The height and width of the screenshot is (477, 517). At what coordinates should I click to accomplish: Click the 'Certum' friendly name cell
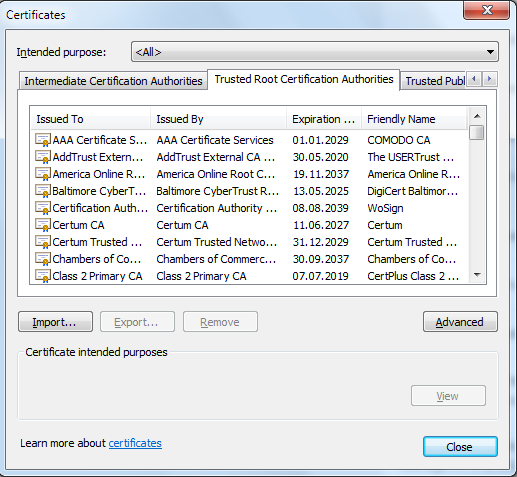point(385,225)
